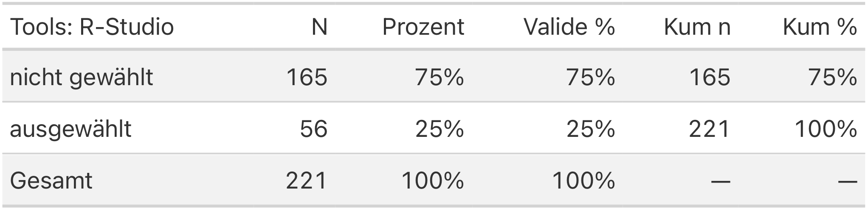
Task: Click 25% in the 'Valide %' column
Action: 590,129
